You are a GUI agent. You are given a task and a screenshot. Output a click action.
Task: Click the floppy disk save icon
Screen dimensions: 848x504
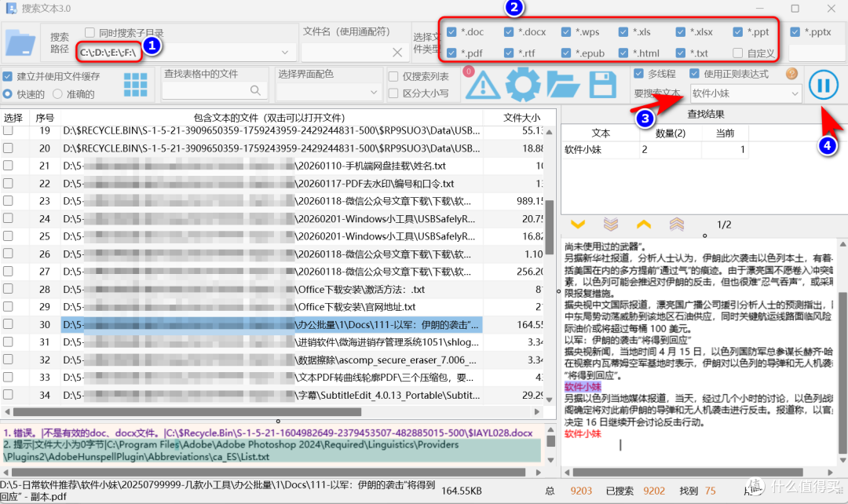click(602, 85)
